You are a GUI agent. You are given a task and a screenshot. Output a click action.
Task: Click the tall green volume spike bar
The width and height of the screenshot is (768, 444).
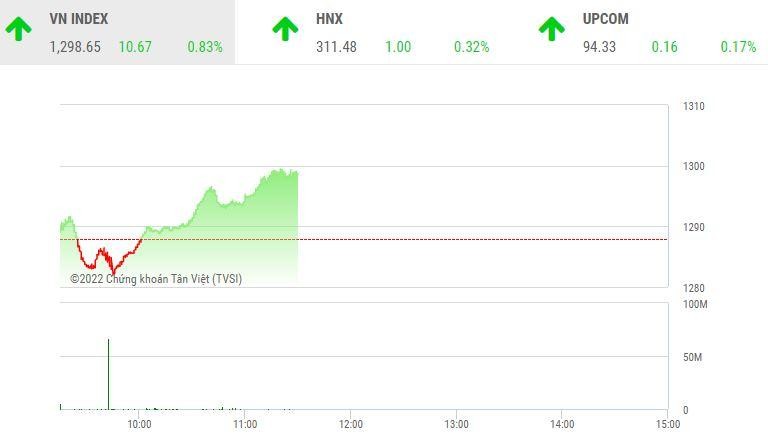click(x=108, y=375)
